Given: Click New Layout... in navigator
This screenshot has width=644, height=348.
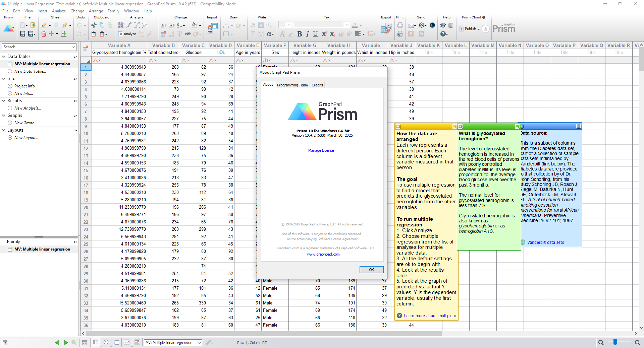Looking at the screenshot, I should (26, 137).
